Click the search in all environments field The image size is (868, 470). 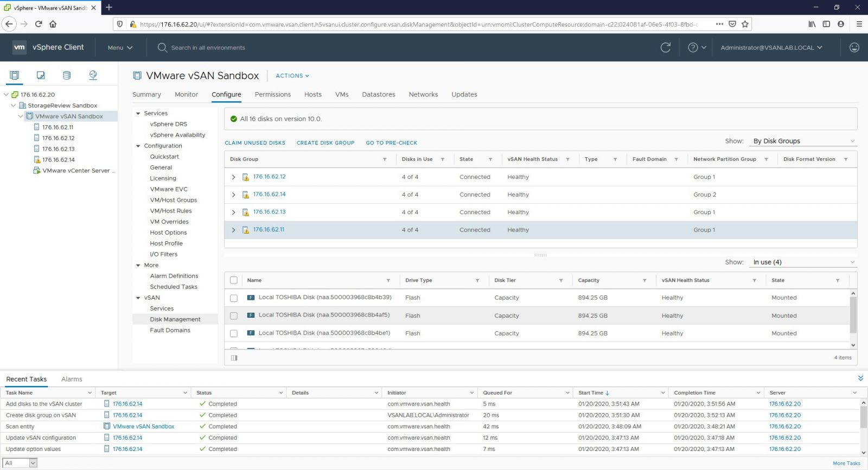(208, 48)
